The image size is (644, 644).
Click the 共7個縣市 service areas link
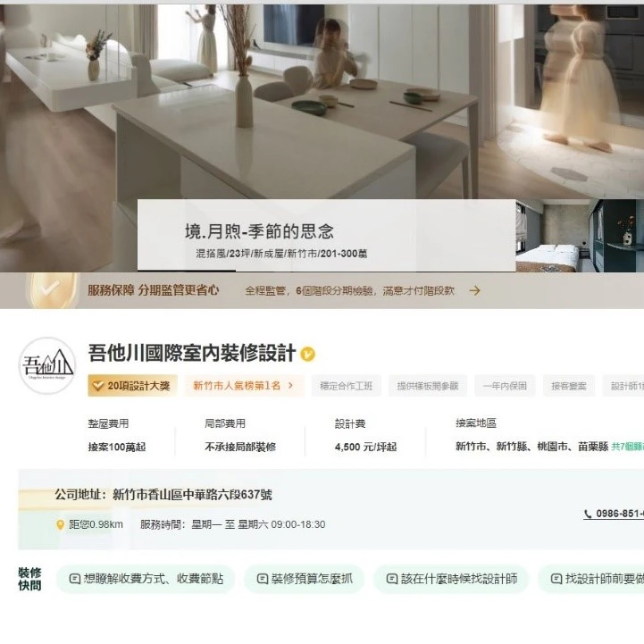tap(628, 447)
